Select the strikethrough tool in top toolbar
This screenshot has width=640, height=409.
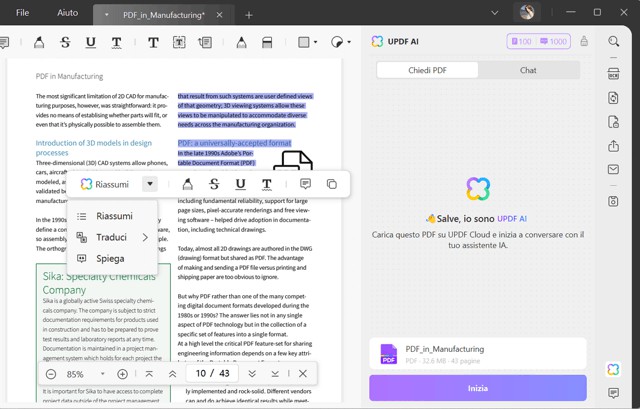pos(65,43)
